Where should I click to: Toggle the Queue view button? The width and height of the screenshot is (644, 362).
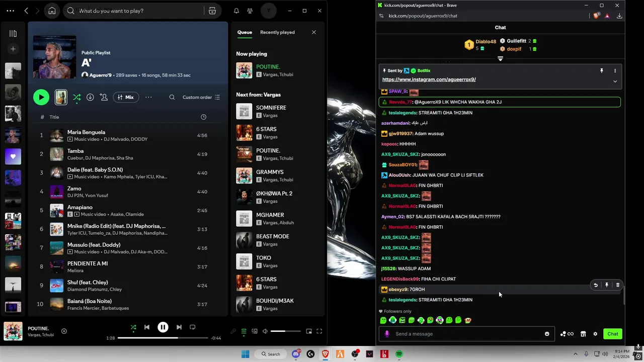coord(244,331)
